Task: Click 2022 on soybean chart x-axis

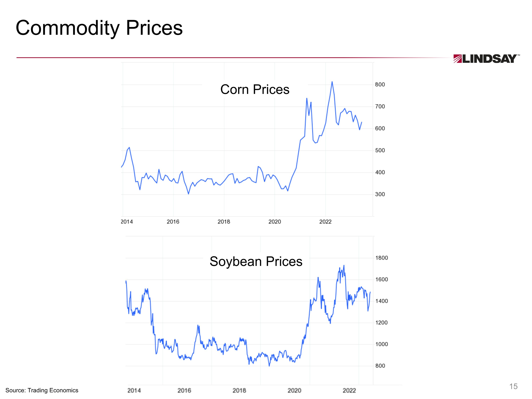Action: 349,391
